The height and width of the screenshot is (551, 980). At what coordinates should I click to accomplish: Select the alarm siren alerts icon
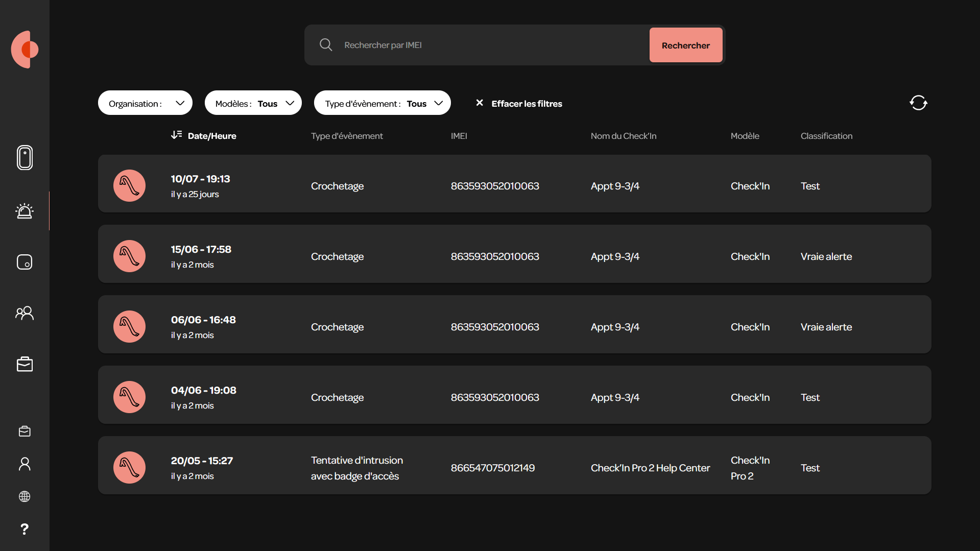[25, 211]
